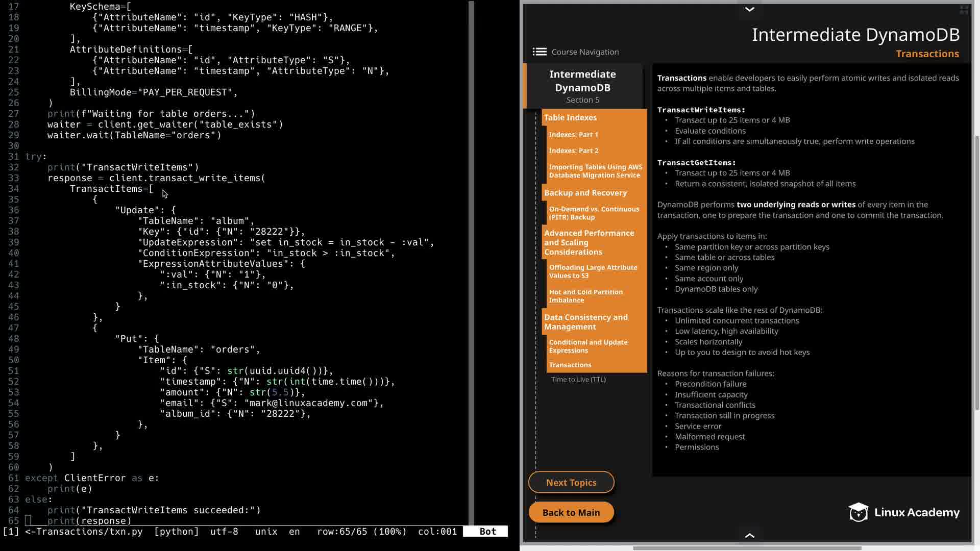Go to Time to Live (TTL) topic
Screen dimensions: 980x551
point(578,380)
